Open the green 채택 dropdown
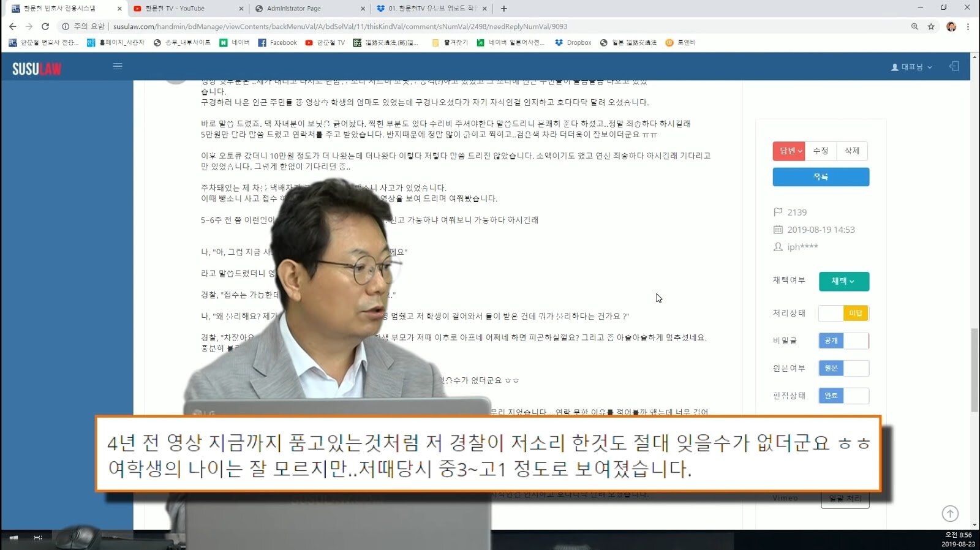Image resolution: width=980 pixels, height=550 pixels. 843,281
